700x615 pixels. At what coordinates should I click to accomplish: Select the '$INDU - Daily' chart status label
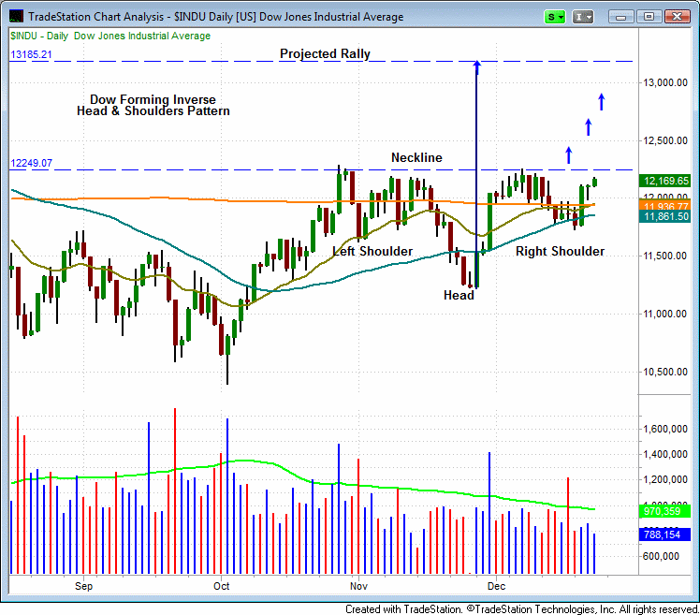(39, 36)
